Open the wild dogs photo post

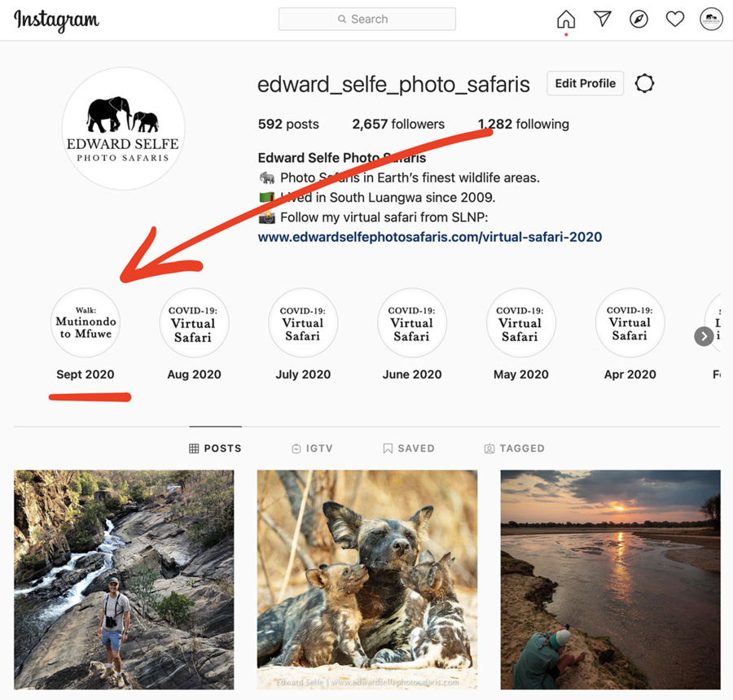[367, 580]
